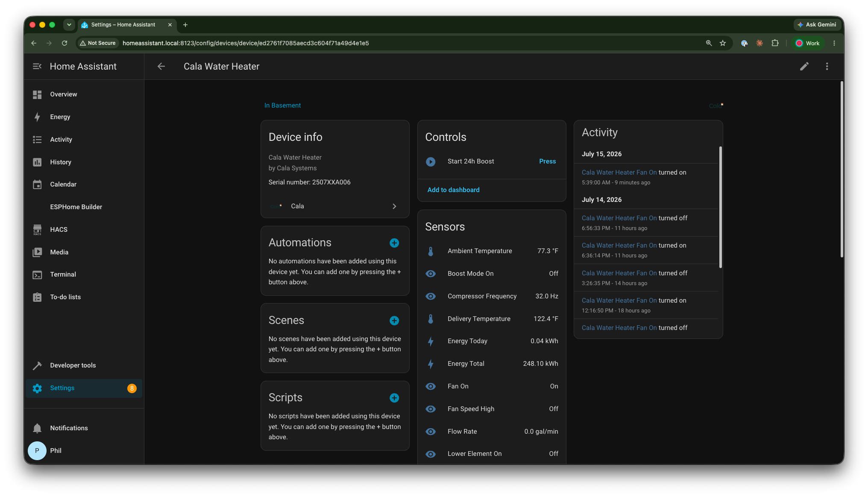Screen dimensions: 868x496
Task: Click the Add to dashboard link
Action: tap(454, 190)
